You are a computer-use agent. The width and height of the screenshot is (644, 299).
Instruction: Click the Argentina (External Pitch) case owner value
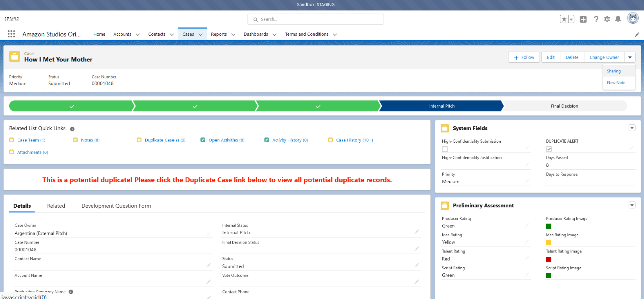coord(41,233)
